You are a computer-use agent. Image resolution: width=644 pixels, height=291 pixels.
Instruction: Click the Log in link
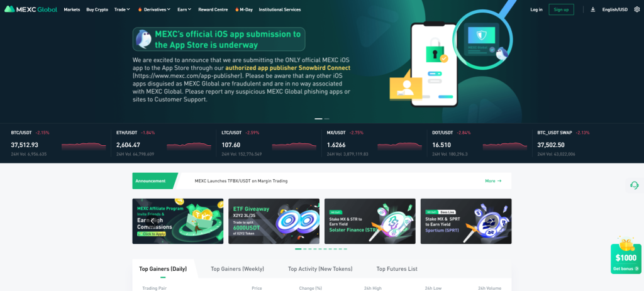click(536, 9)
